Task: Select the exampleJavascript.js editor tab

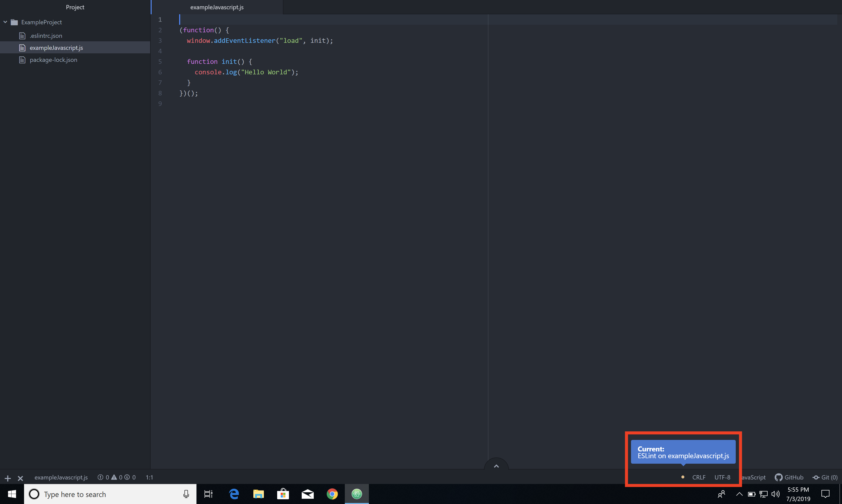Action: pyautogui.click(x=217, y=7)
